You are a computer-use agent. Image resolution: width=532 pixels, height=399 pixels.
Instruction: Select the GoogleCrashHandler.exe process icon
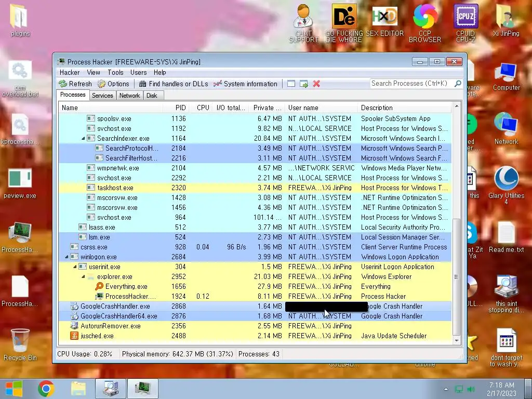click(74, 306)
